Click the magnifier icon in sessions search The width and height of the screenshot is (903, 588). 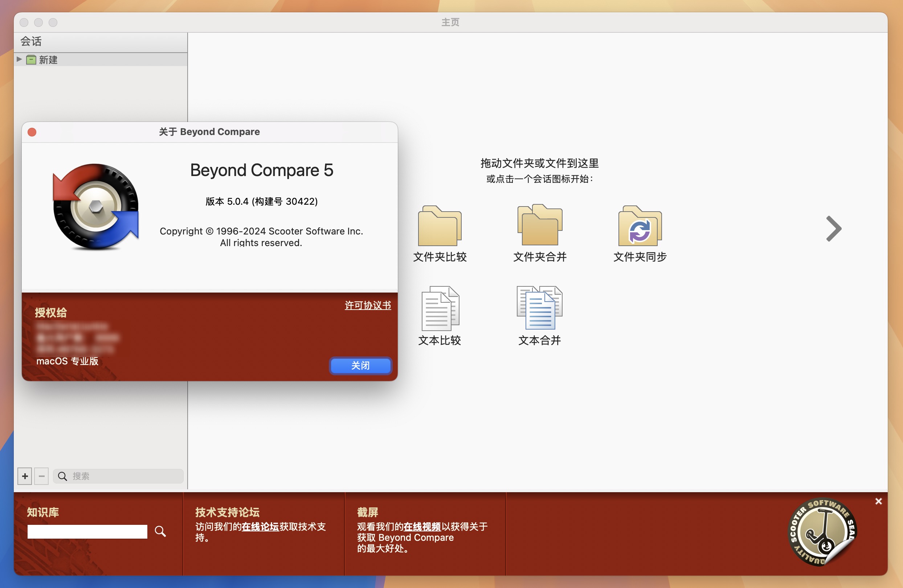tap(62, 477)
